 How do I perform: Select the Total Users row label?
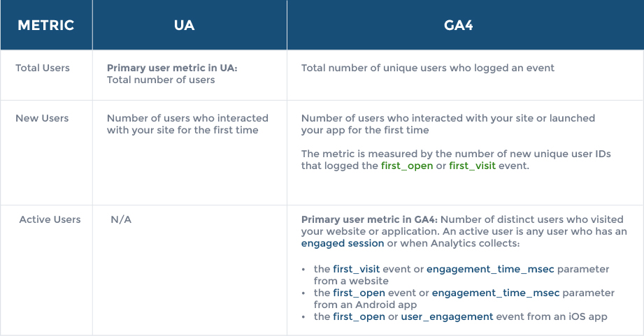pyautogui.click(x=43, y=68)
